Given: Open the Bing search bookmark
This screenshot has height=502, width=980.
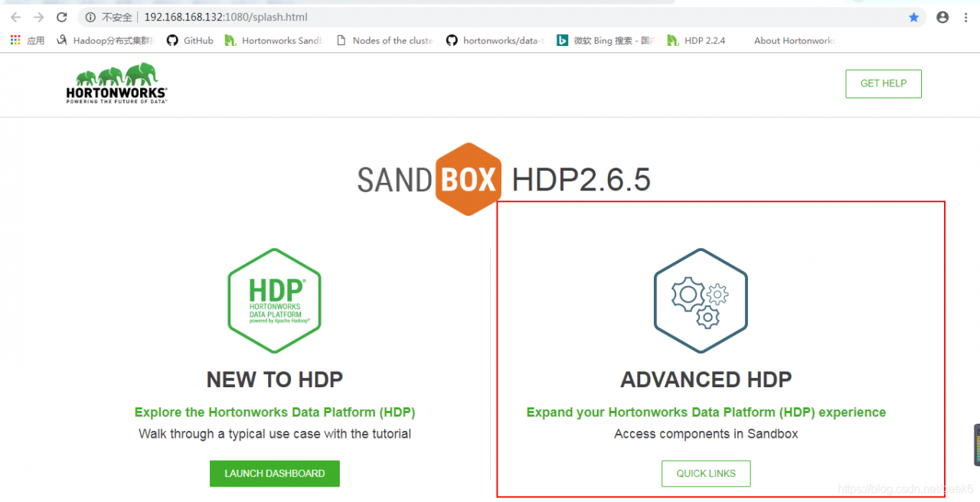Looking at the screenshot, I should [606, 41].
